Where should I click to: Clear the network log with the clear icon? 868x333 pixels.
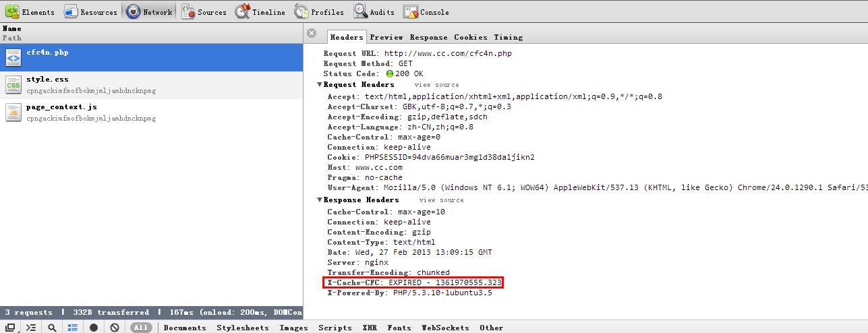click(115, 328)
